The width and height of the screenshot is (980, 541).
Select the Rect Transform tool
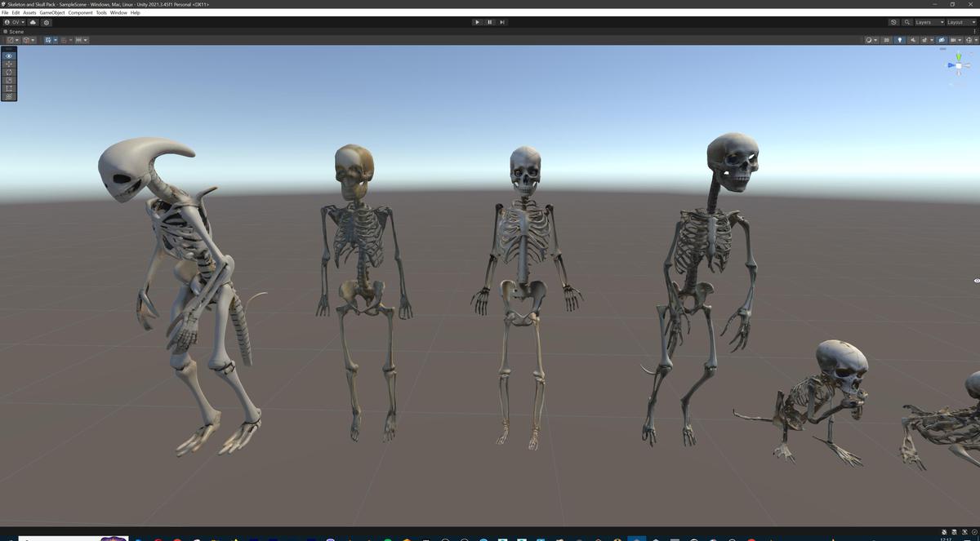click(8, 88)
